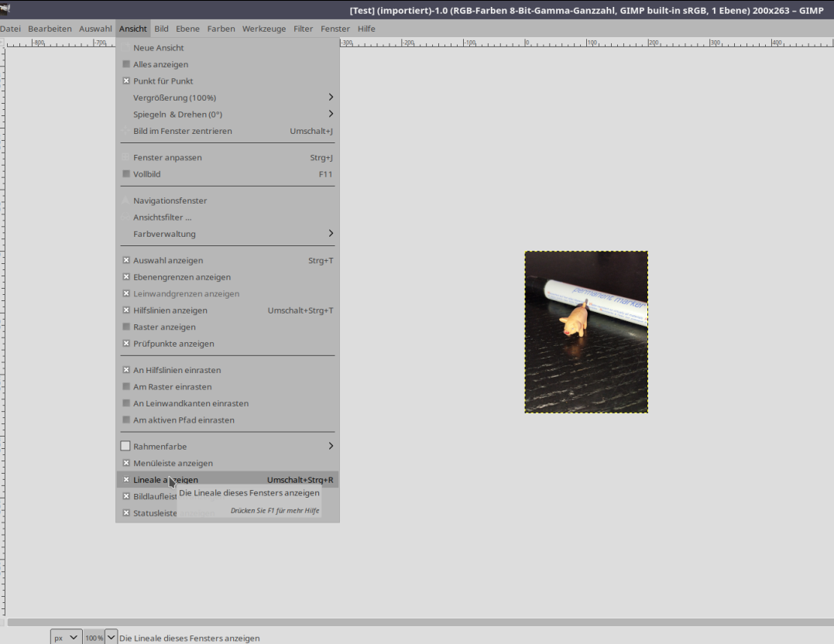Click Bild im Fenster zentrieren

(182, 132)
